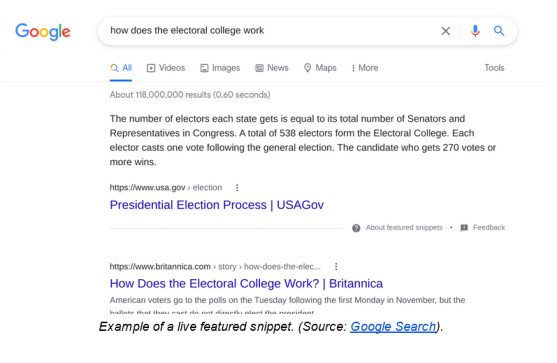557x363 pixels.
Task: Switch to the Videos tab
Action: [x=166, y=68]
